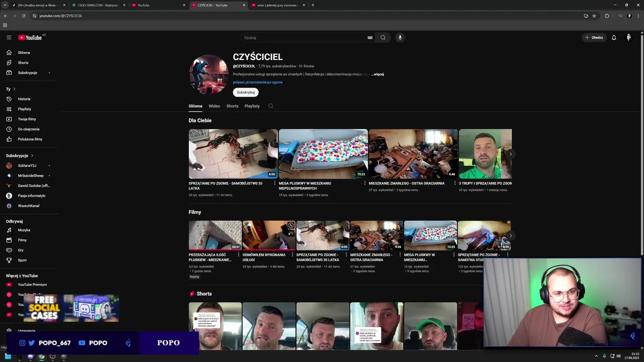Open the YouTube account avatar menu
This screenshot has width=644, height=362.
[628, 38]
